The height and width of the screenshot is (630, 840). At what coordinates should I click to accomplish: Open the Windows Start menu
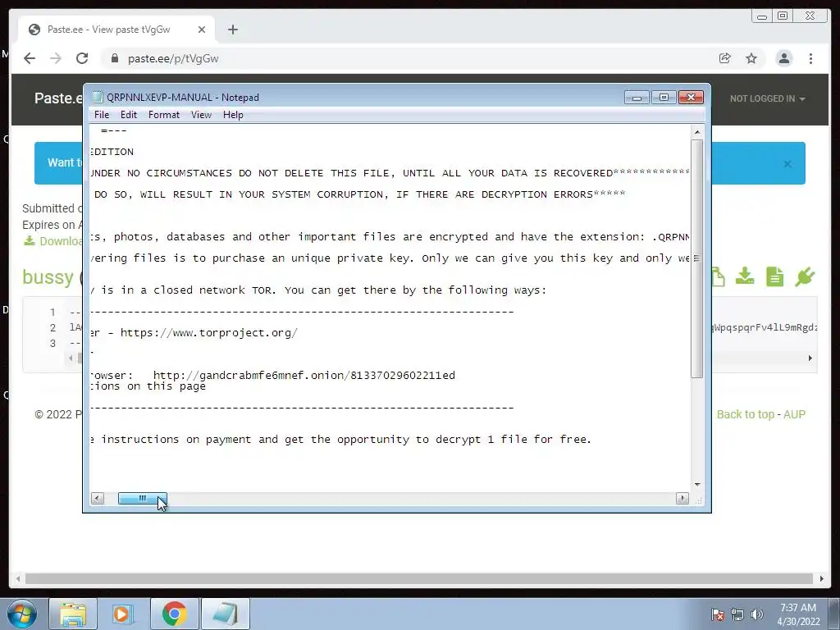22,614
